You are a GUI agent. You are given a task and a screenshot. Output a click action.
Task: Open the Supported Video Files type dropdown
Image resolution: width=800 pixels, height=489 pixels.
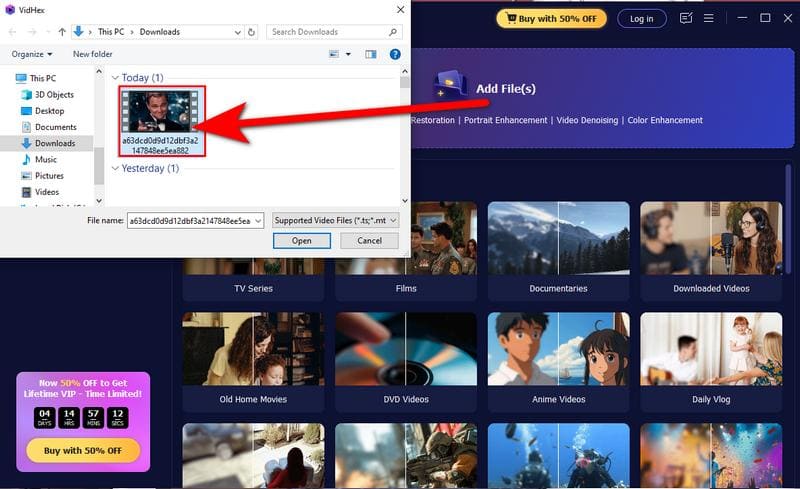[x=336, y=220]
